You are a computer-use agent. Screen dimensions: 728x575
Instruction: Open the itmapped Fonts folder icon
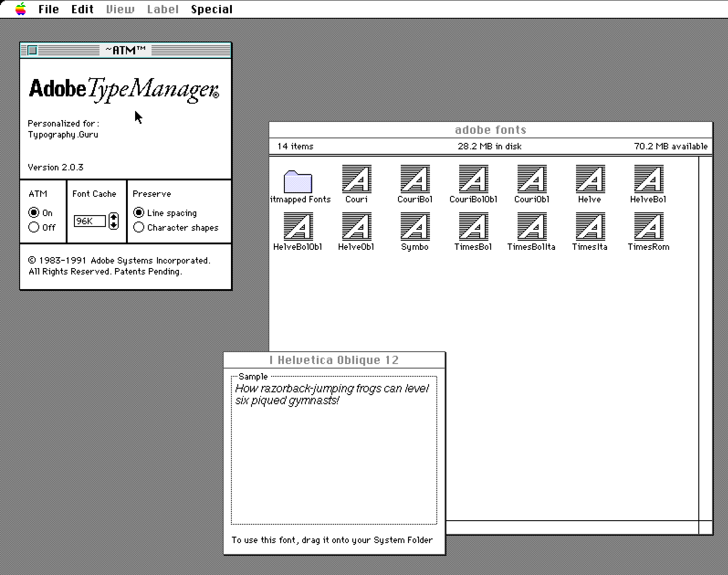click(x=298, y=181)
